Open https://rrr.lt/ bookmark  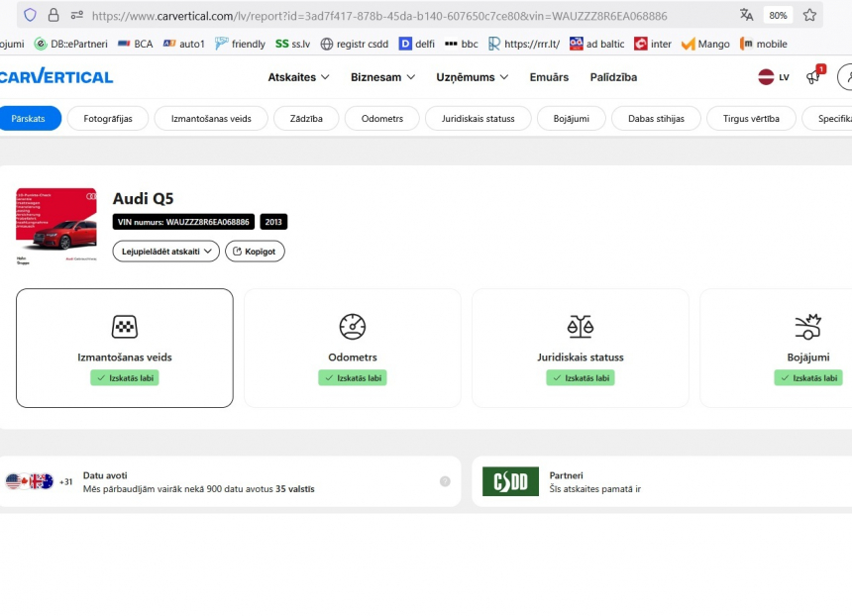click(x=524, y=44)
